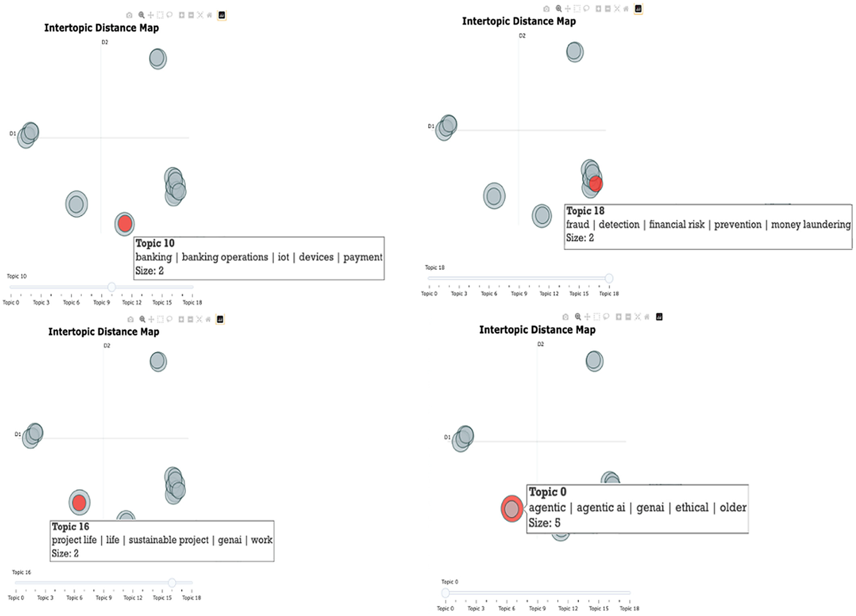The width and height of the screenshot is (856, 616).
Task: Select the red Topic 18 fraud bubble
Action: (596, 184)
